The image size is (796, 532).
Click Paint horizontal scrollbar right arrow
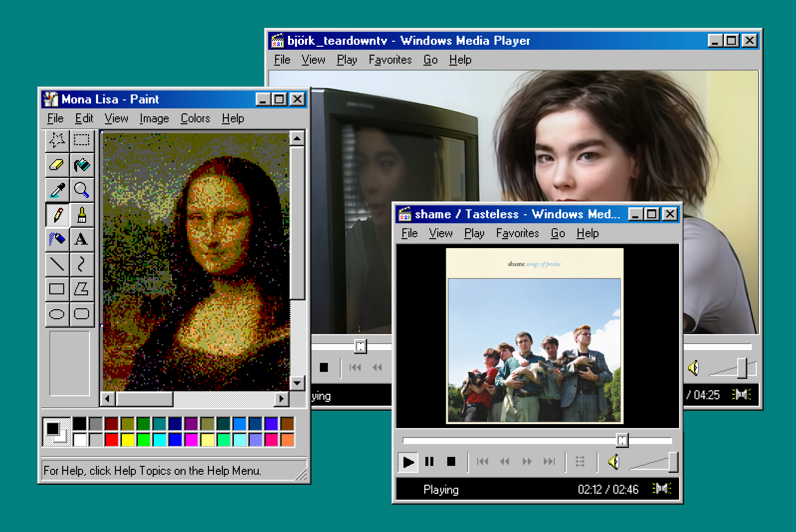(x=281, y=399)
